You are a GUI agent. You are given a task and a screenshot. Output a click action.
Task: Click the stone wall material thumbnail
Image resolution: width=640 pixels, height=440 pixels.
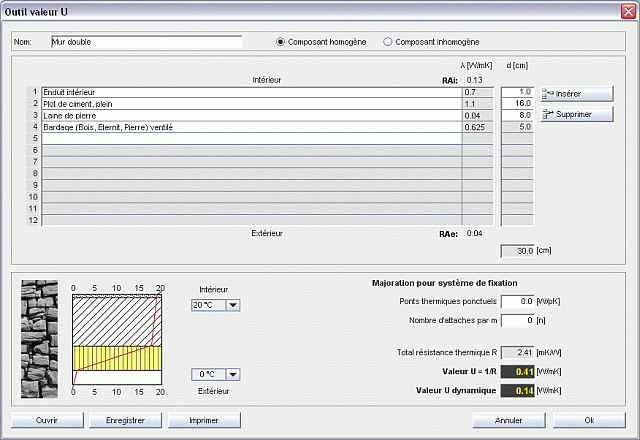[39, 338]
